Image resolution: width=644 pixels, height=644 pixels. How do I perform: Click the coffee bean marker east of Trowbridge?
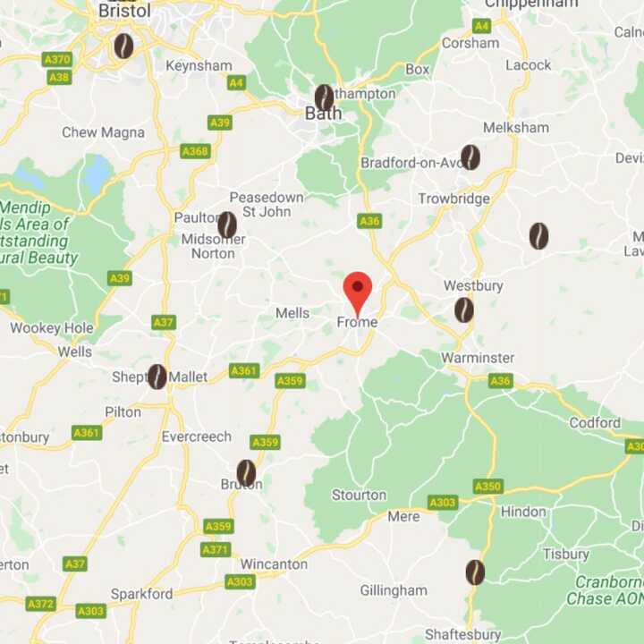click(x=538, y=236)
